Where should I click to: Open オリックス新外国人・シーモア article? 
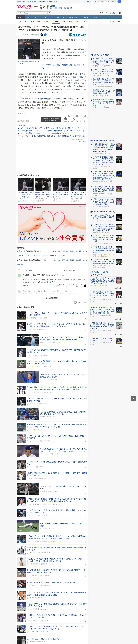tap(51, 582)
